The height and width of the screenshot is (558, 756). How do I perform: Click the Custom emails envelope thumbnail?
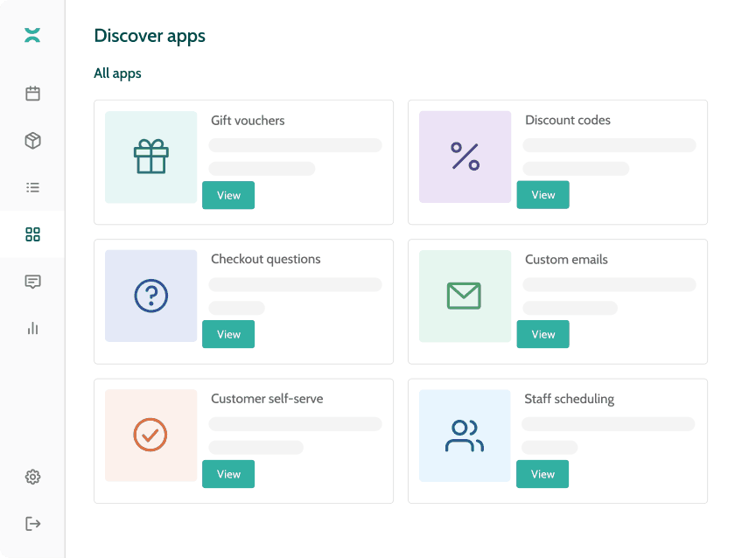465,296
